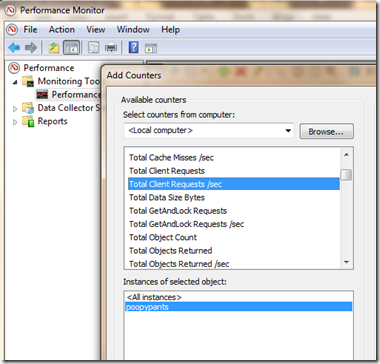The height and width of the screenshot is (364, 380).
Task: Click the Print toolbar icon
Action: pos(111,48)
